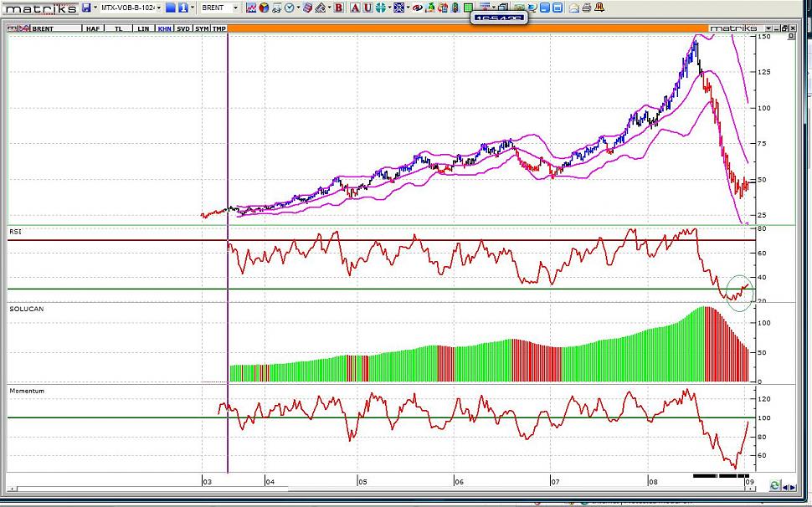Click the clock icon in toolbar

pos(289,8)
